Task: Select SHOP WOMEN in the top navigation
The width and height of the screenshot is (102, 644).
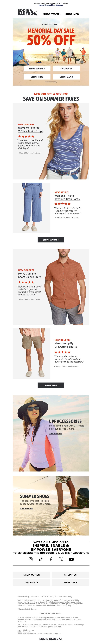Action: point(52,14)
